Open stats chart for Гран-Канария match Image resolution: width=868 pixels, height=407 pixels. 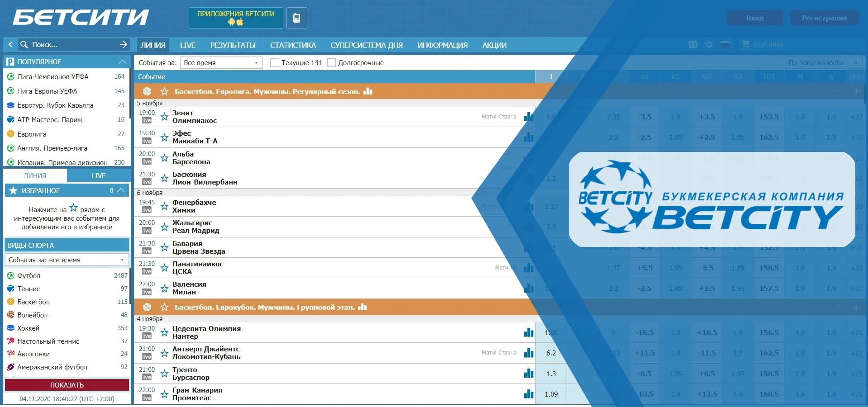coord(528,394)
